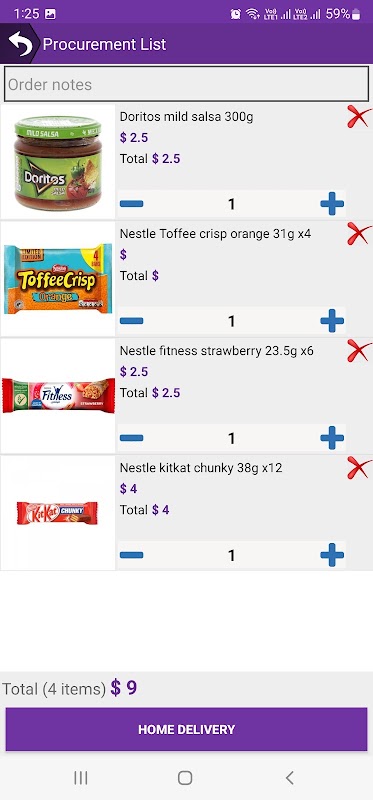Open the ToffeeCrisp Orange product image

tap(58, 279)
